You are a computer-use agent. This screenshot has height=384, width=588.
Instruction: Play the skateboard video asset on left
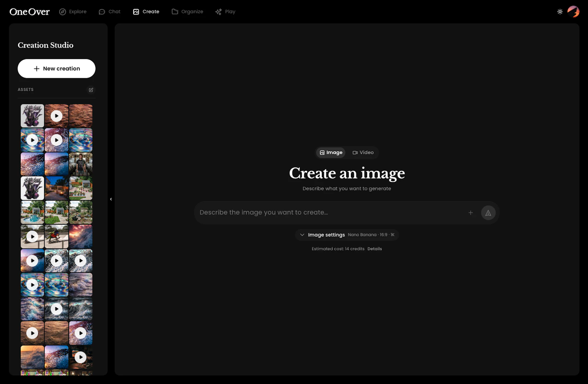[x=32, y=237]
